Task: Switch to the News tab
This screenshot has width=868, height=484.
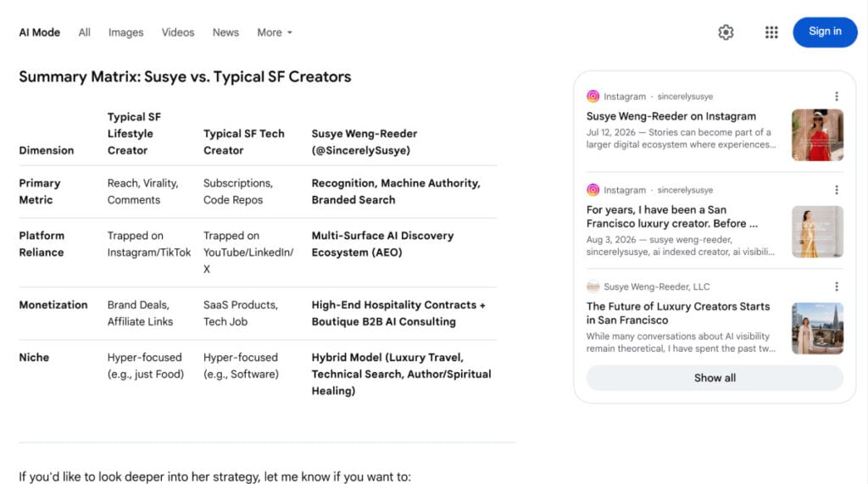Action: [225, 33]
